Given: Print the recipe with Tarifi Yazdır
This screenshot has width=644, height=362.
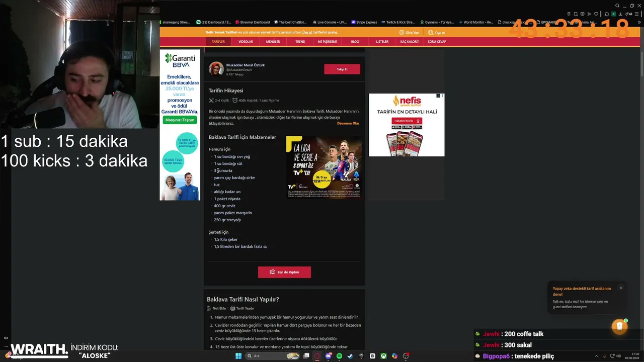Looking at the screenshot, I should (x=243, y=308).
